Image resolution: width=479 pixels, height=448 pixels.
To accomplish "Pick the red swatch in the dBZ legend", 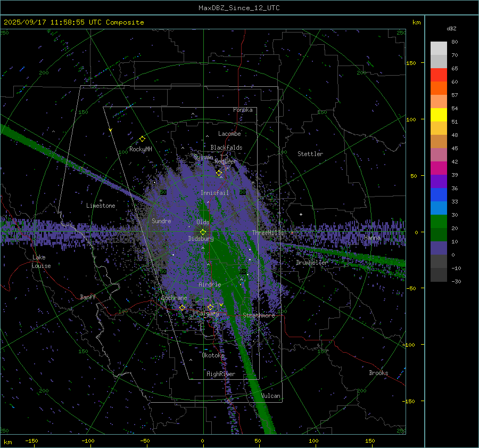I will pyautogui.click(x=439, y=75).
